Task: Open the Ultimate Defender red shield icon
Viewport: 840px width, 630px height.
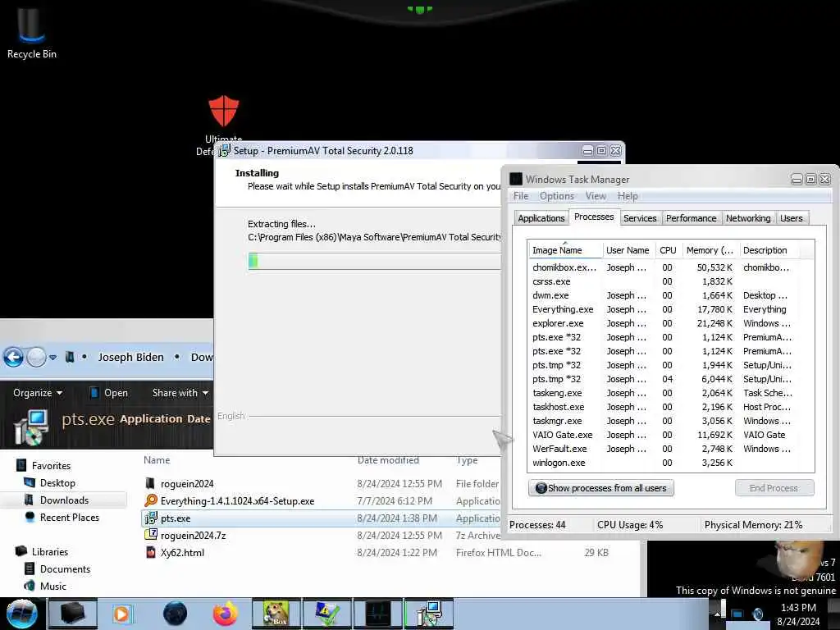Action: coord(223,111)
